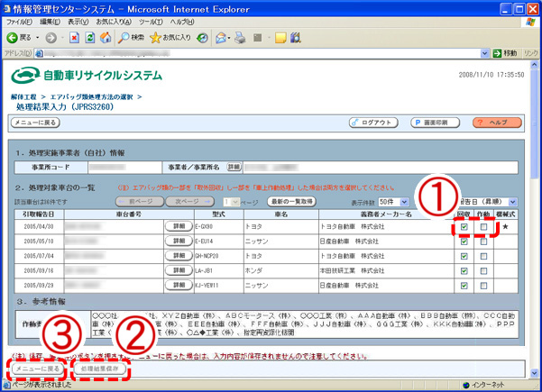The image size is (542, 392).
Task: Click the Refresh page icon
Action: [x=90, y=38]
